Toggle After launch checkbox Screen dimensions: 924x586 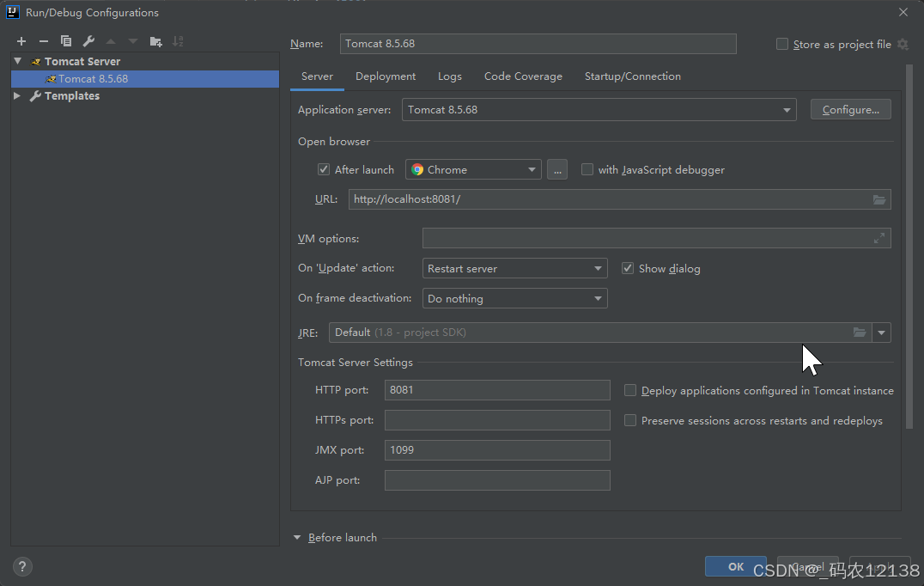[x=324, y=170]
